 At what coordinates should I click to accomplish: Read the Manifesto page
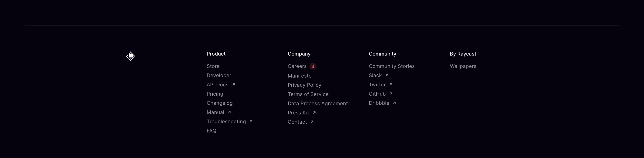point(299,76)
